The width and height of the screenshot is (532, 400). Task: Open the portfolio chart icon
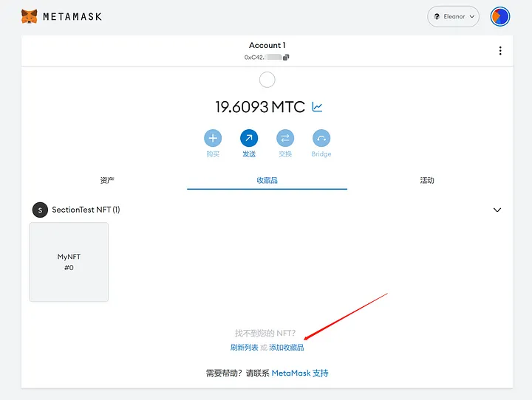pos(317,107)
